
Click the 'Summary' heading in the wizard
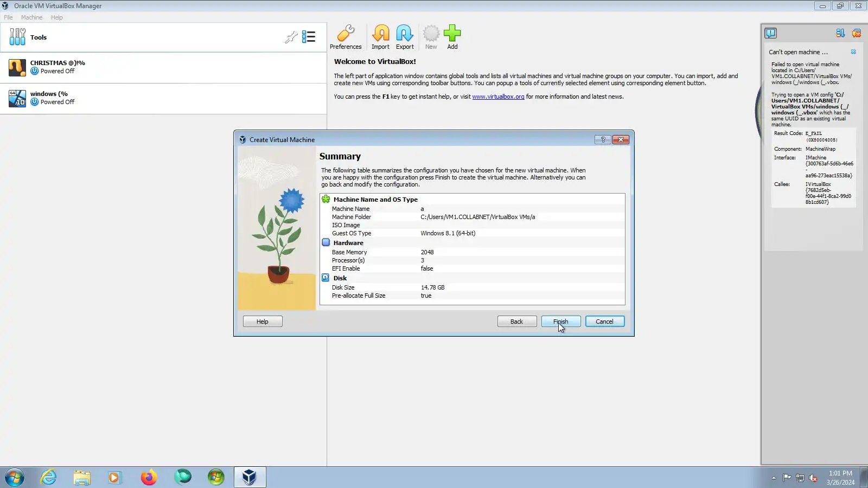pyautogui.click(x=340, y=156)
